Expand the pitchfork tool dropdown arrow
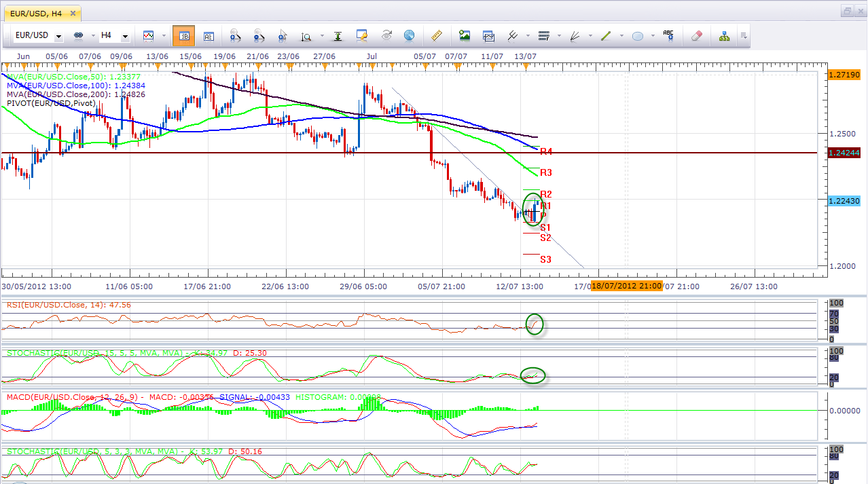 (x=526, y=36)
